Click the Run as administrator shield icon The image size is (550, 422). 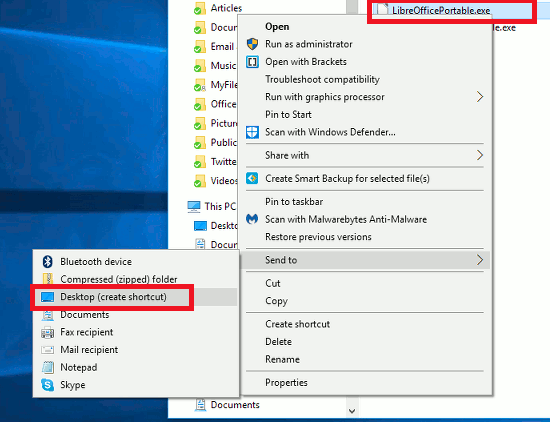pos(252,44)
